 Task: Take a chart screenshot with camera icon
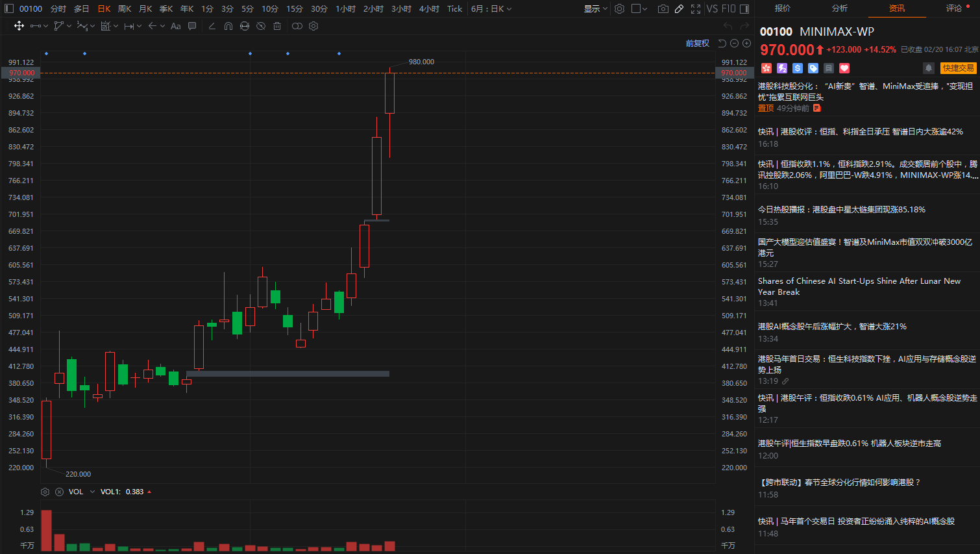pyautogui.click(x=663, y=8)
